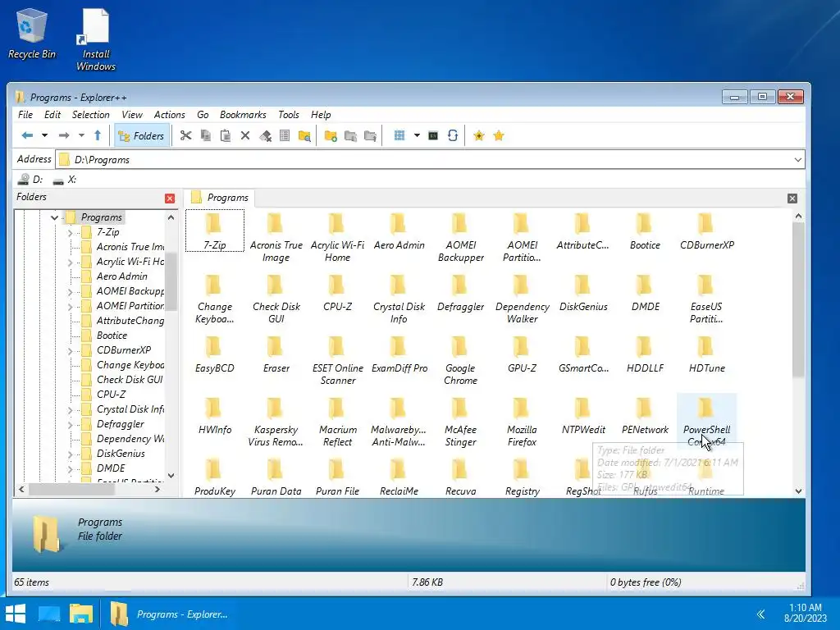Create a new folder via toolbar
Image resolution: width=840 pixels, height=630 pixels.
pos(331,135)
